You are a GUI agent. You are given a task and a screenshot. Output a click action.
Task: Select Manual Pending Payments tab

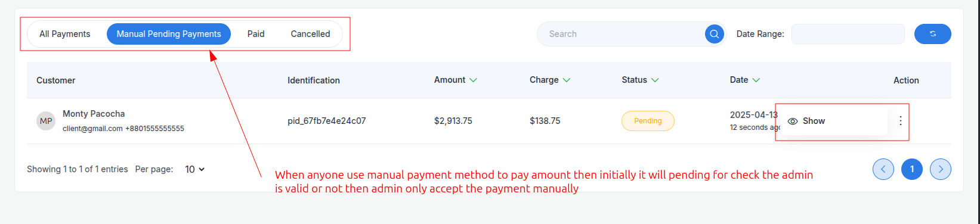tap(169, 34)
